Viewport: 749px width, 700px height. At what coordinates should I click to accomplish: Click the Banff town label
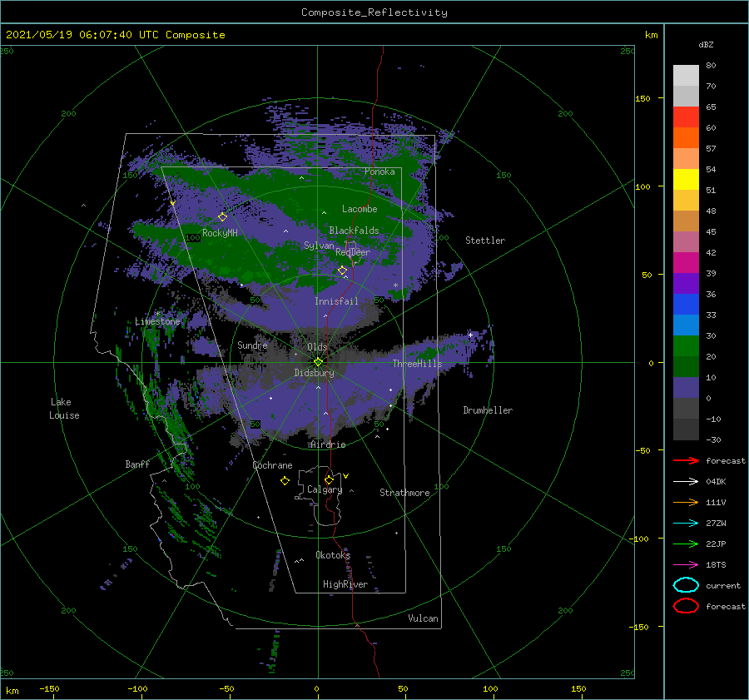pos(137,464)
